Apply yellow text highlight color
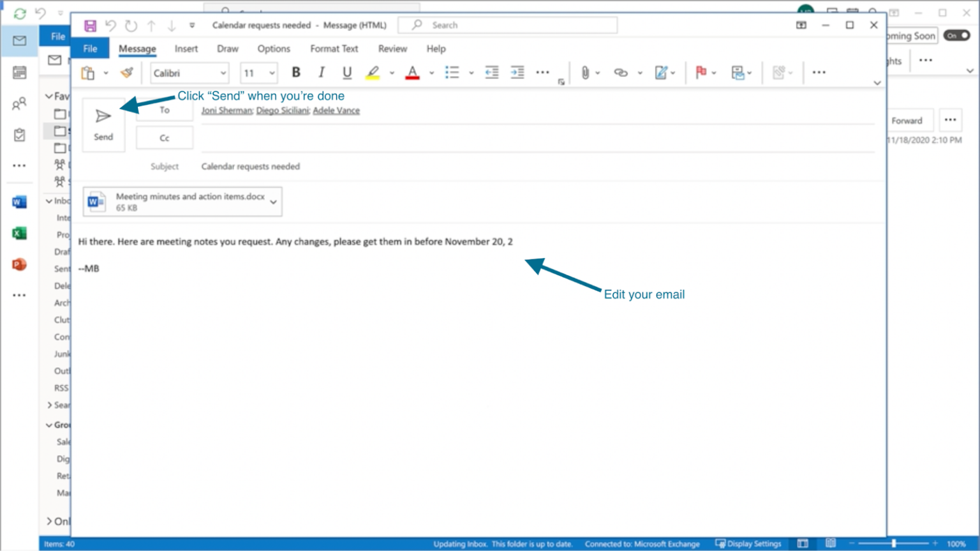Image resolution: width=980 pixels, height=551 pixels. coord(373,72)
